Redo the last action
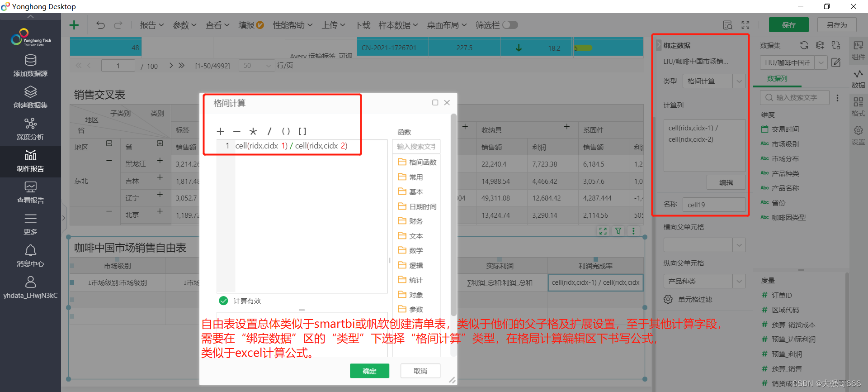Screen dimensions: 868x392 click(118, 25)
